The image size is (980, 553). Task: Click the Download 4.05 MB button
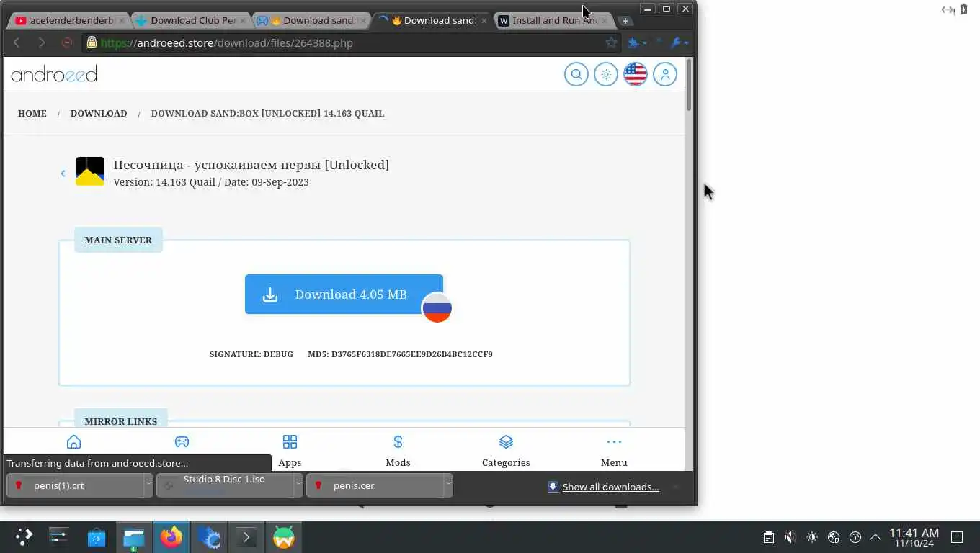tap(344, 294)
